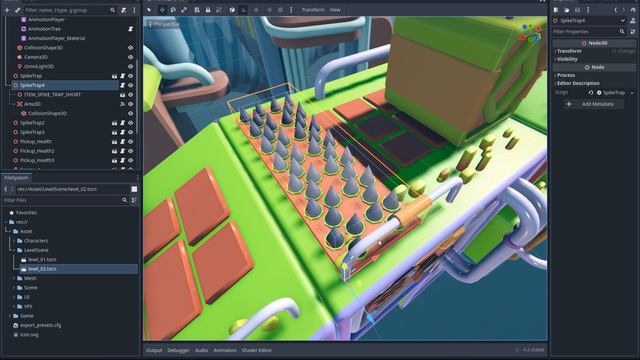Hide the SpikeTrap4 node
Screen dimensions: 640x360
pyautogui.click(x=131, y=85)
